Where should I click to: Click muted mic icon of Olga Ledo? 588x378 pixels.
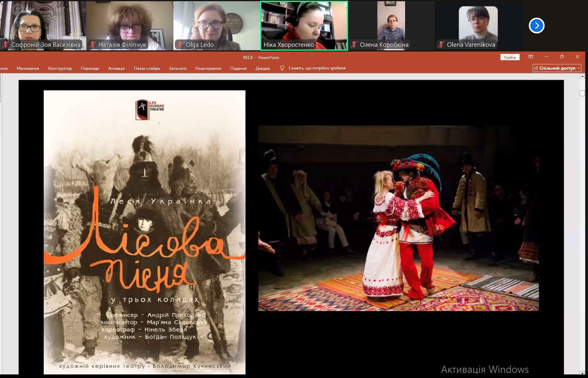pos(180,45)
